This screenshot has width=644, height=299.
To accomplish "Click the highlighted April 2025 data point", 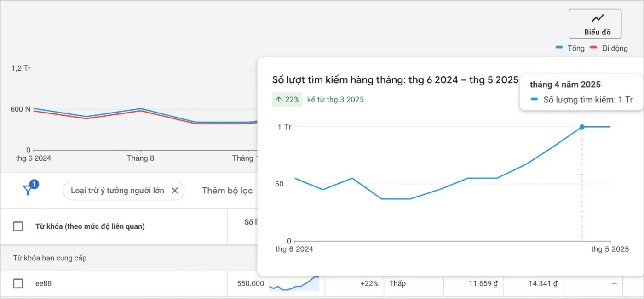I will (582, 127).
